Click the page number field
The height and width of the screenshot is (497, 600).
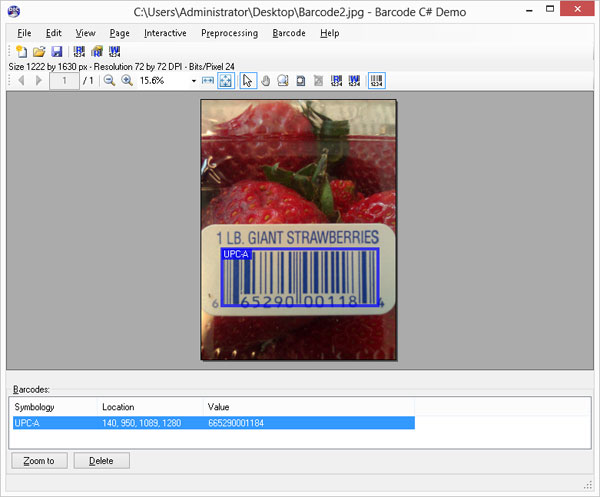click(64, 81)
